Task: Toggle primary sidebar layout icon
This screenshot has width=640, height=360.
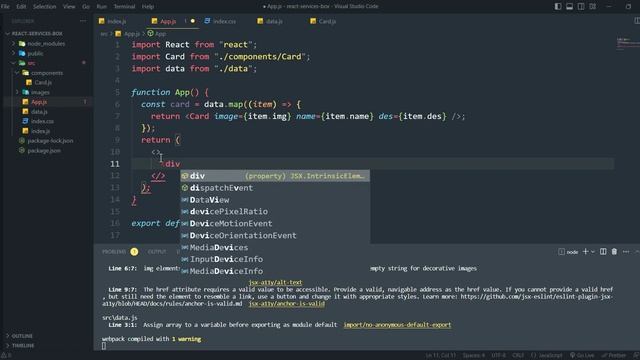Action: (558, 7)
